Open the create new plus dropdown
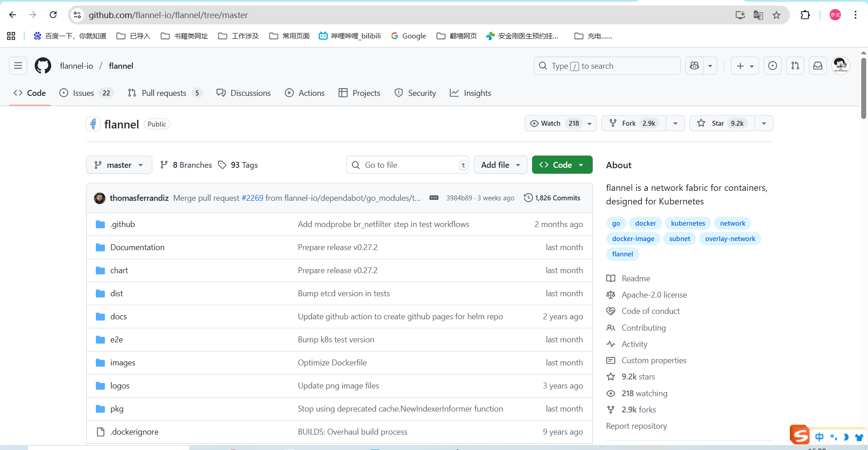The height and width of the screenshot is (450, 868). point(745,66)
